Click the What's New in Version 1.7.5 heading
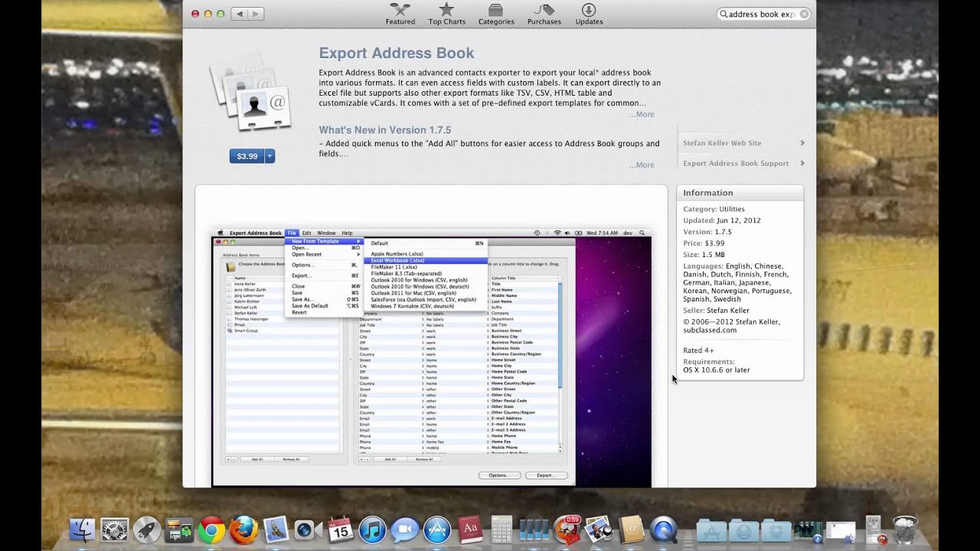 (x=385, y=130)
